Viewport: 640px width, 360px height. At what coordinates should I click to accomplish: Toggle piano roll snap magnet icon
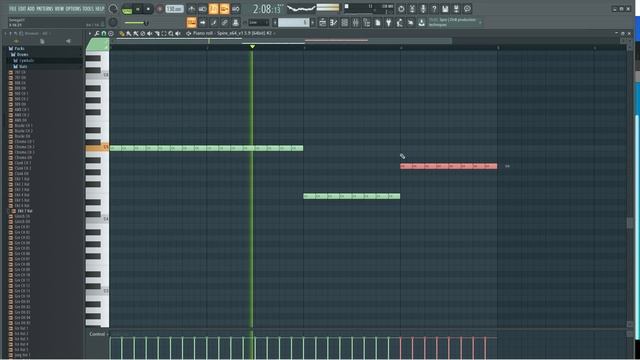point(104,33)
